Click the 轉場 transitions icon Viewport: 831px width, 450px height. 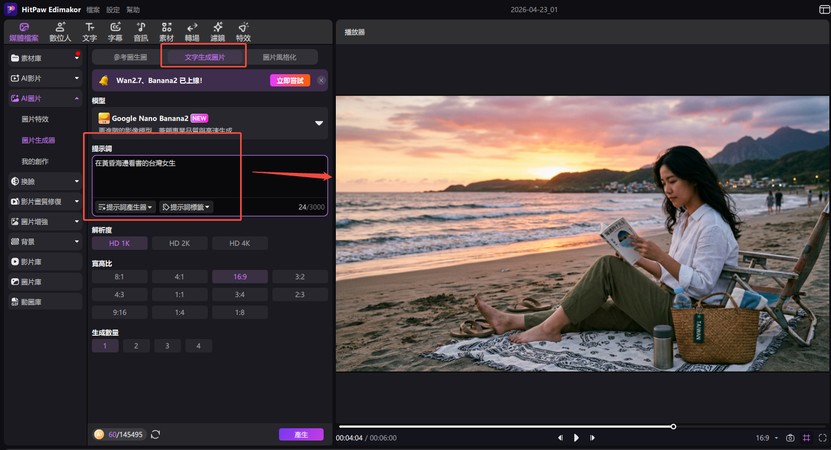point(192,30)
